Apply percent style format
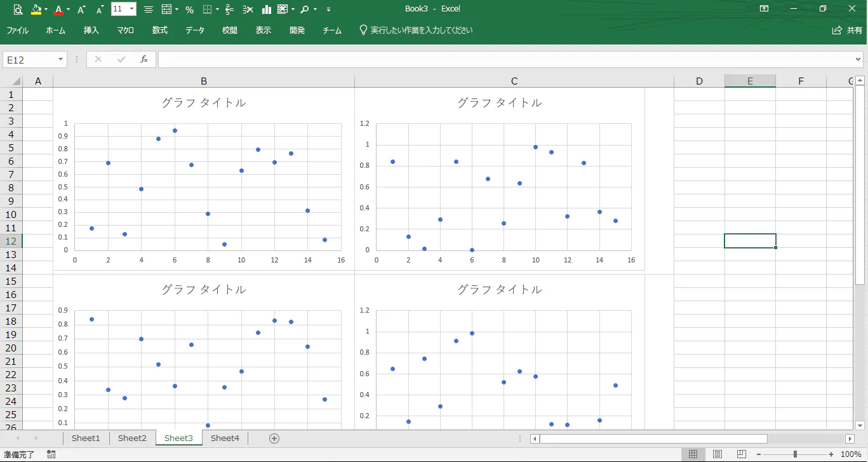Screen dimensions: 868x462 tap(189, 10)
